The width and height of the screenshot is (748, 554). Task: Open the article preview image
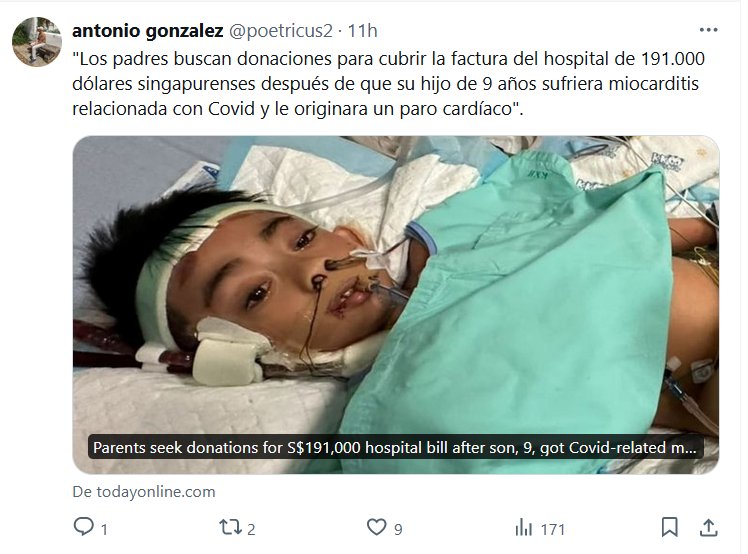(x=395, y=304)
